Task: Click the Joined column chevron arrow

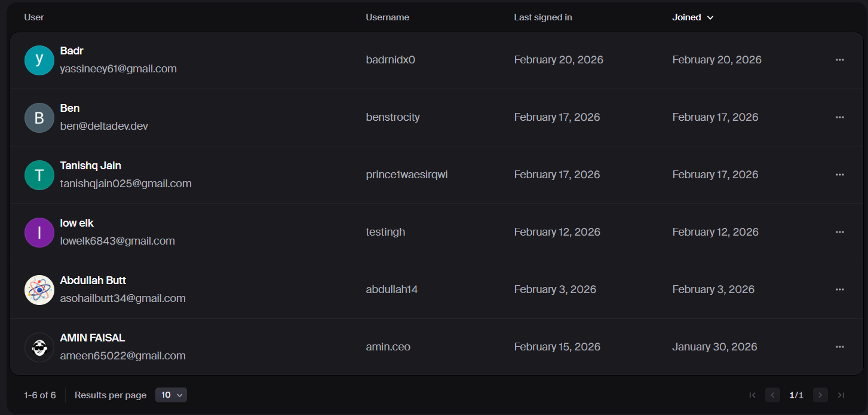Action: point(710,18)
